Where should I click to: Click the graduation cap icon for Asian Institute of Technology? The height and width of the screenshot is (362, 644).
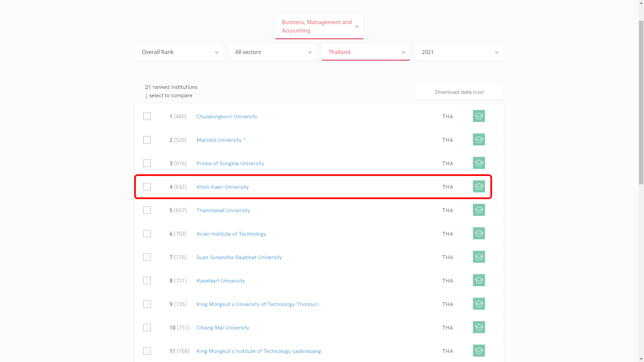tap(479, 233)
